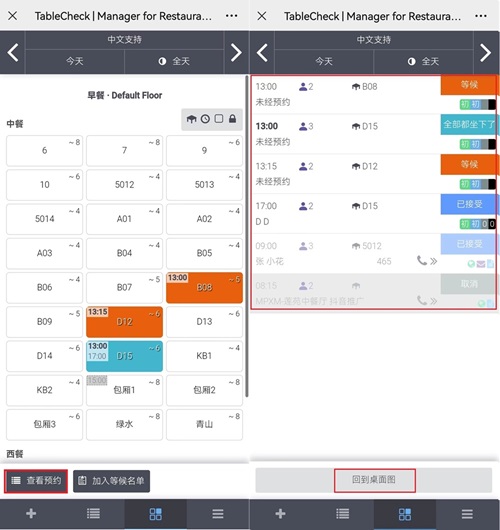Select 今天 tab in left panel
The height and width of the screenshot is (530, 500).
click(75, 61)
